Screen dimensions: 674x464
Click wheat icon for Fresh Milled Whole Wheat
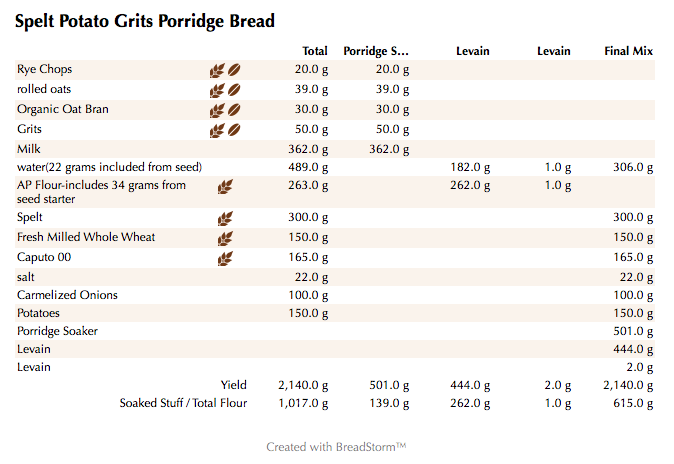point(225,238)
